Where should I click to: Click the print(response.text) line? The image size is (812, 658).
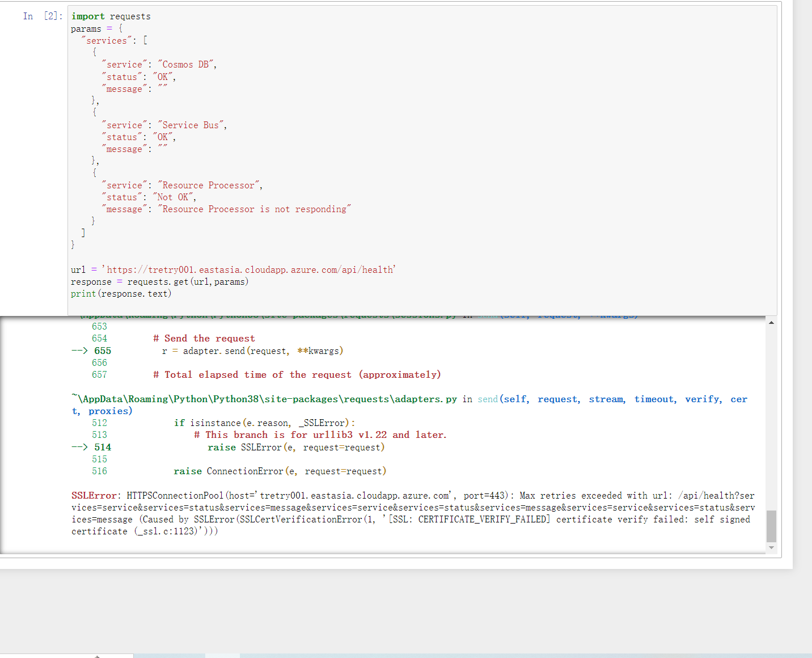[121, 293]
